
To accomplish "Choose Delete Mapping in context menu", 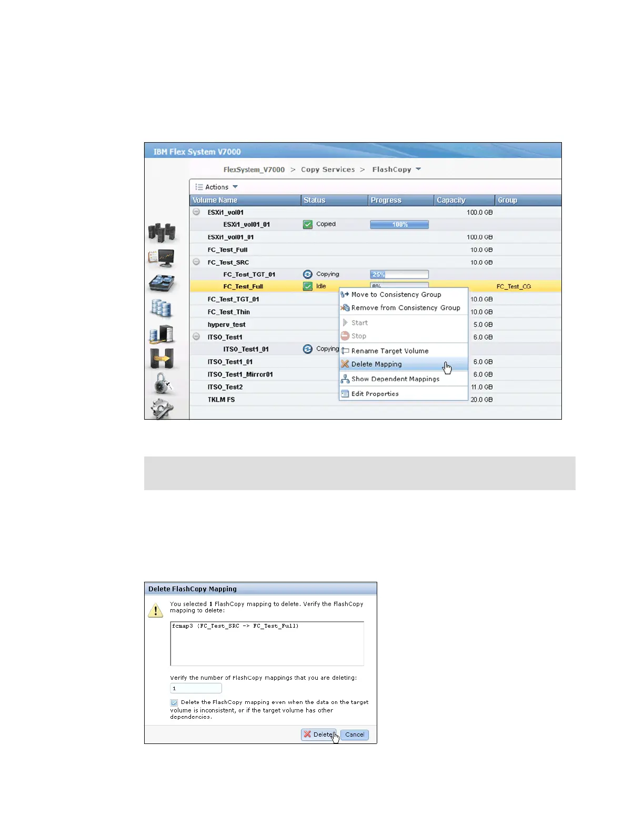I will click(404, 364).
